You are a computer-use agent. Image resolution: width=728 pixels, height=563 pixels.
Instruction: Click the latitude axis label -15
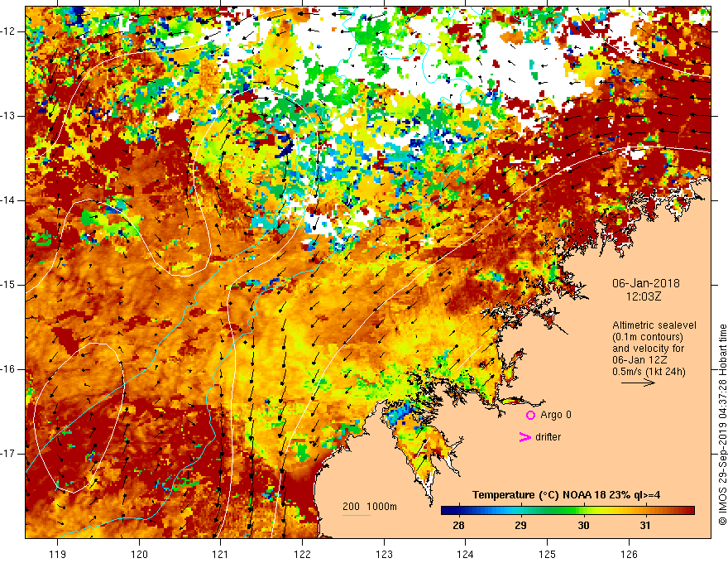[x=8, y=285]
